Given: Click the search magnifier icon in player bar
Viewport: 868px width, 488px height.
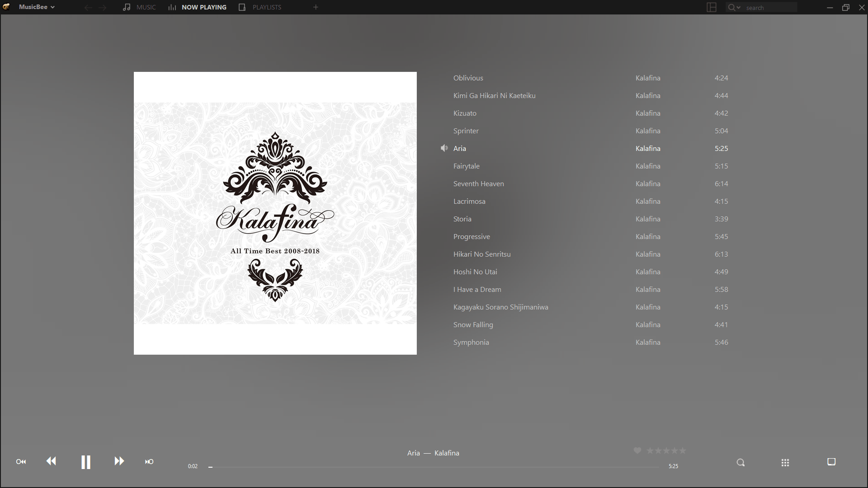Looking at the screenshot, I should (741, 462).
